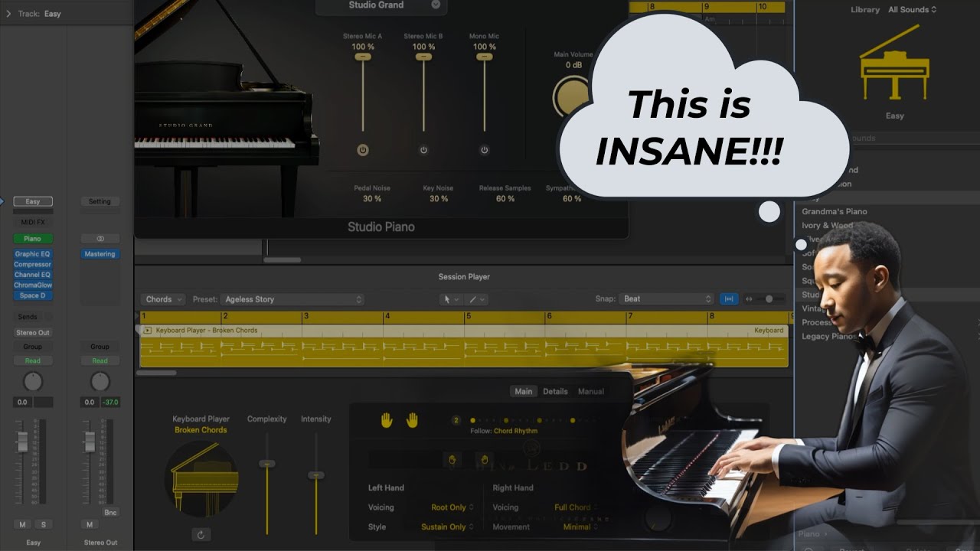
Task: Toggle Stereo Mic B power button
Action: [423, 150]
